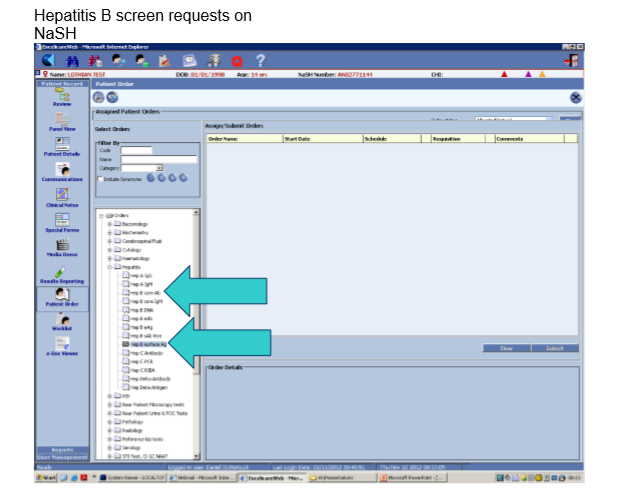Image resolution: width=627 pixels, height=500 pixels.
Task: Click the Code filter input field
Action: coord(136,150)
